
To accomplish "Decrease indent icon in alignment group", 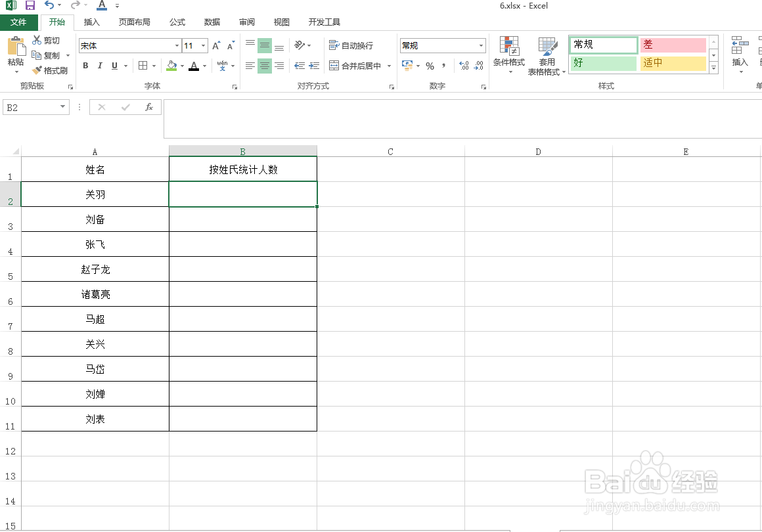I will pyautogui.click(x=300, y=66).
